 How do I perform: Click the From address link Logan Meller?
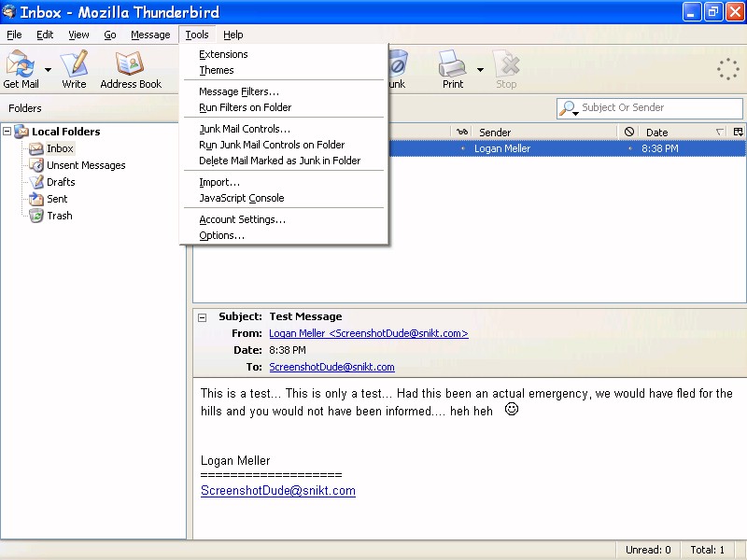click(x=369, y=333)
